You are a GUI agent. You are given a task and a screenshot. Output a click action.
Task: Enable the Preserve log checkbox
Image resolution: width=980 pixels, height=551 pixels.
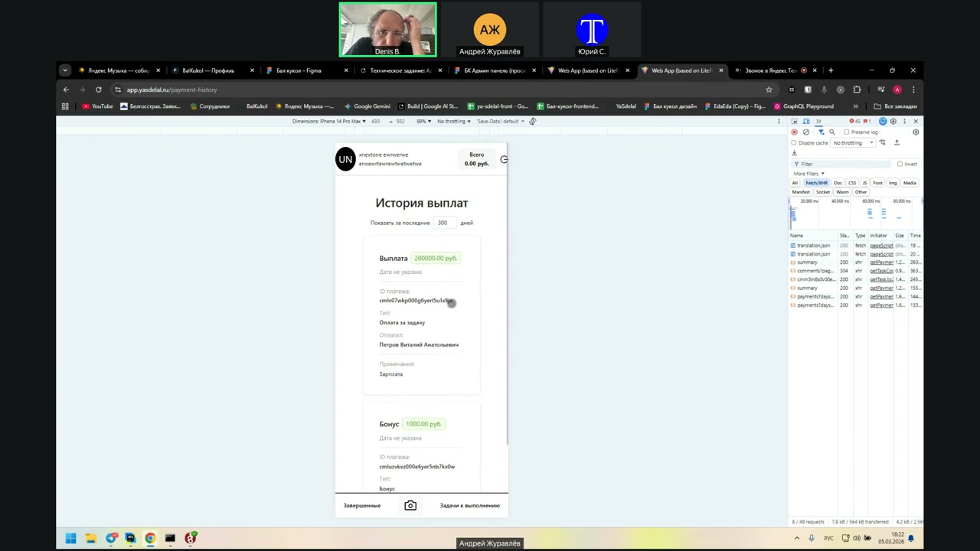pyautogui.click(x=847, y=132)
